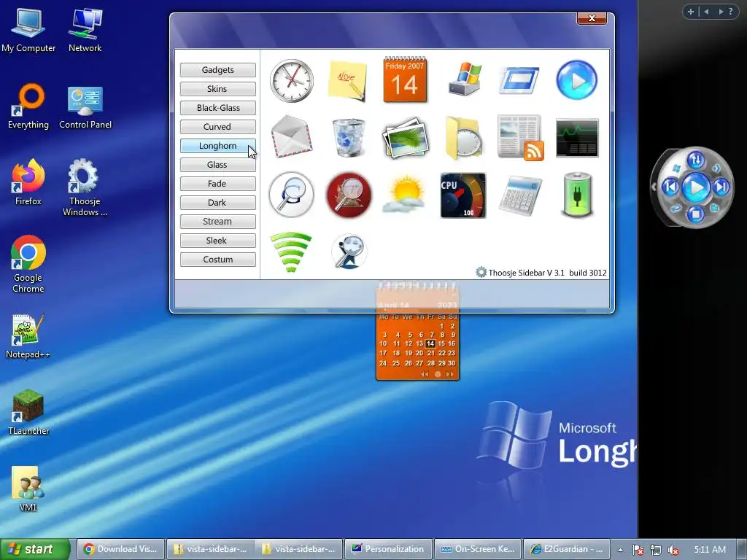The width and height of the screenshot is (747, 560).
Task: Stop playback on the round player gadget
Action: 695,214
